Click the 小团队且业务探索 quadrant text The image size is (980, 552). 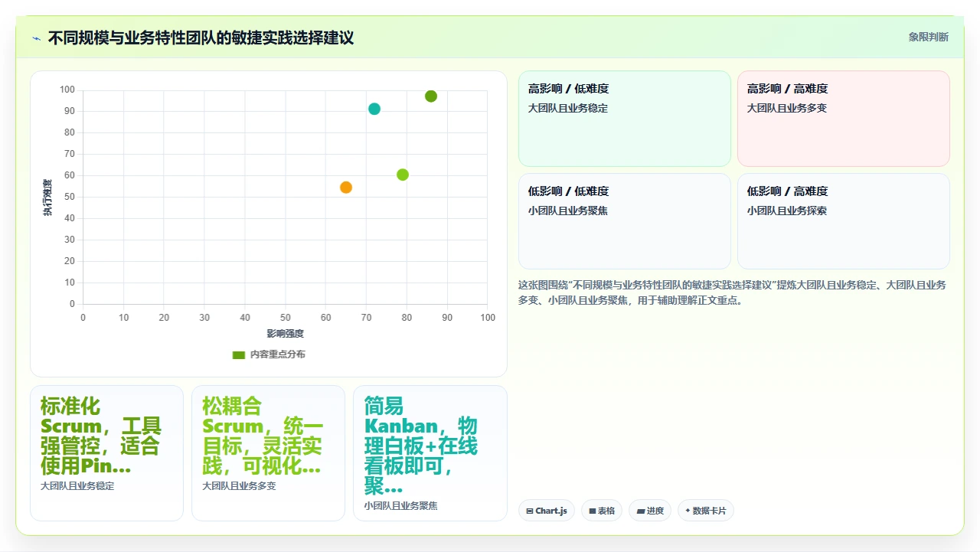(x=787, y=211)
